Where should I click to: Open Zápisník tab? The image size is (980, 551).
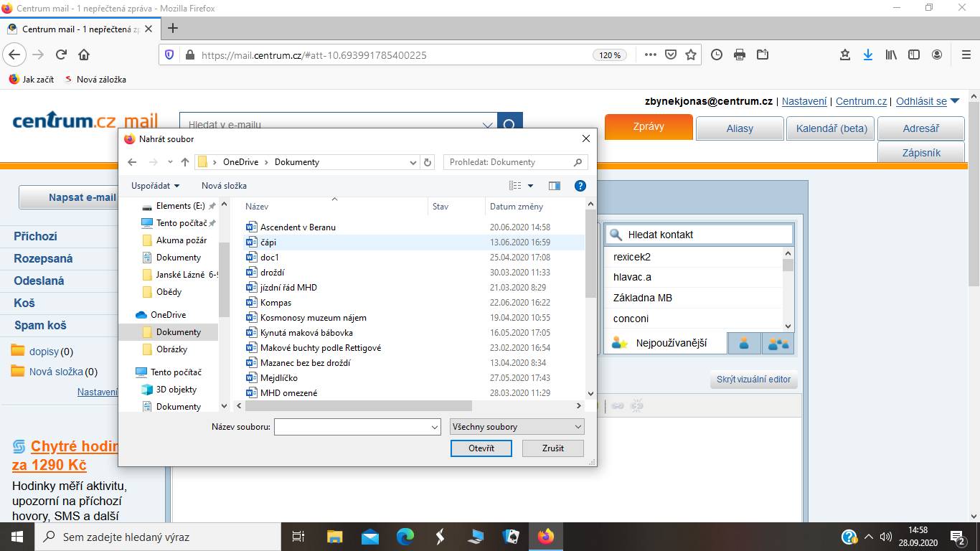[x=921, y=152]
